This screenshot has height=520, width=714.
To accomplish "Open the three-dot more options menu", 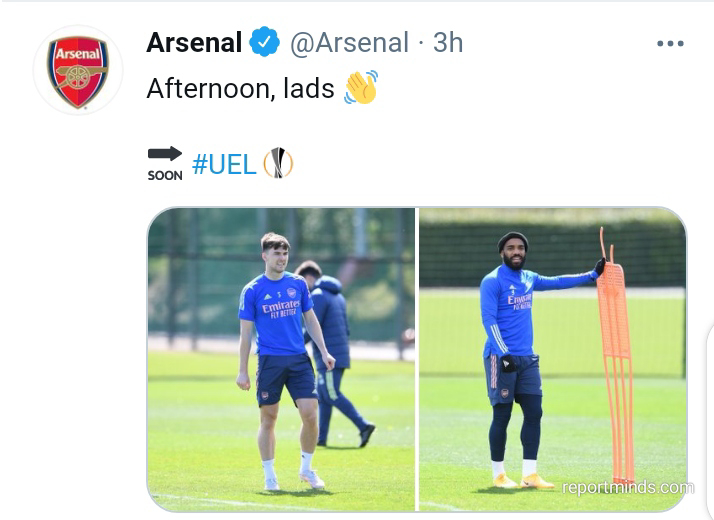I will [x=670, y=43].
